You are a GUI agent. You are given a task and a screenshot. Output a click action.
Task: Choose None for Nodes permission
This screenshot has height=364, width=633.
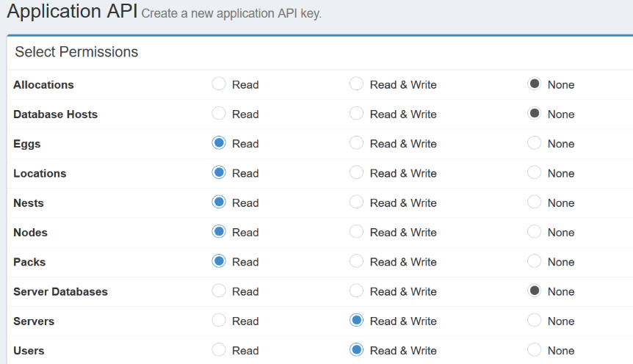click(535, 232)
